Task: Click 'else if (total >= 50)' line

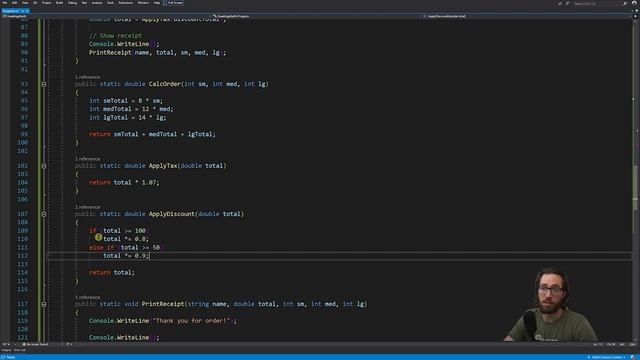Action: coord(127,248)
